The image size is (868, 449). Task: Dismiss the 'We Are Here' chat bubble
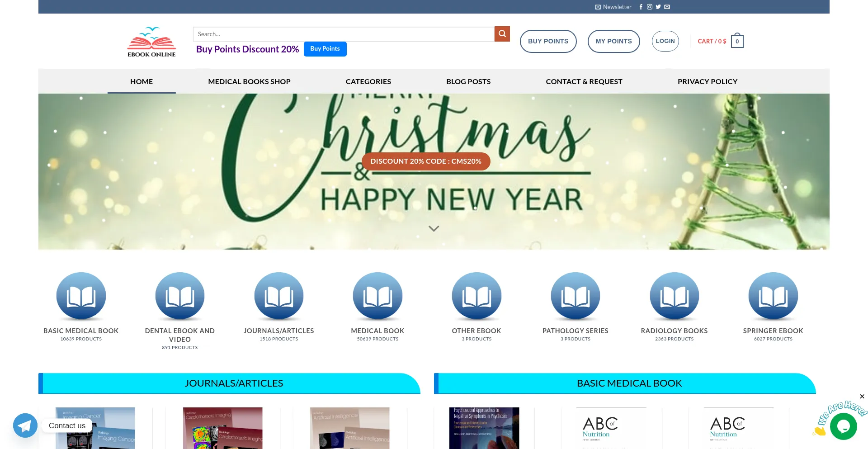coord(862,397)
